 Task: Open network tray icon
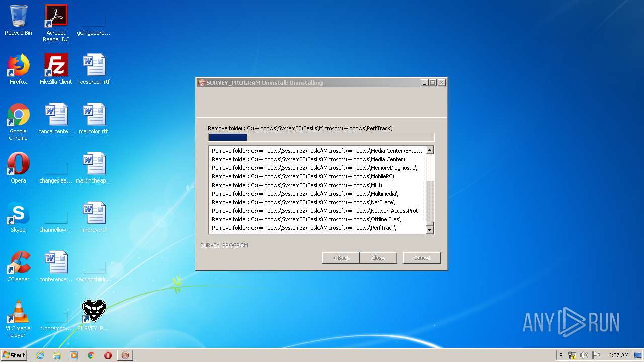tap(572, 355)
